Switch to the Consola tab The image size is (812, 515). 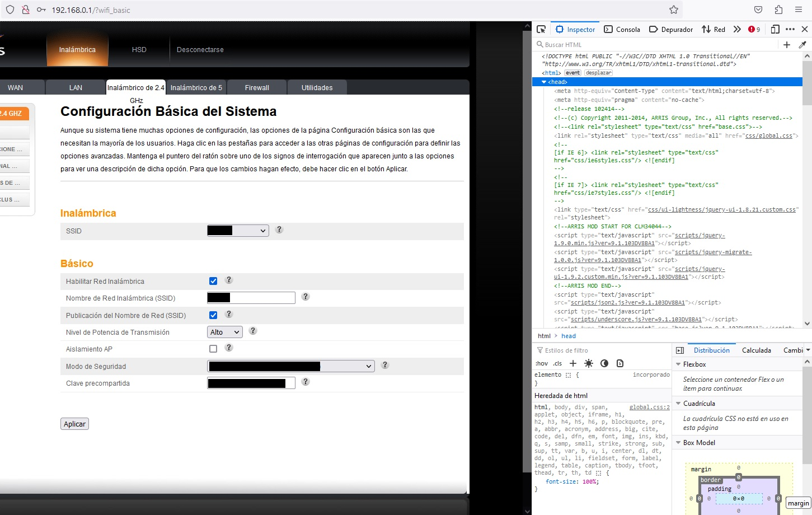point(622,29)
